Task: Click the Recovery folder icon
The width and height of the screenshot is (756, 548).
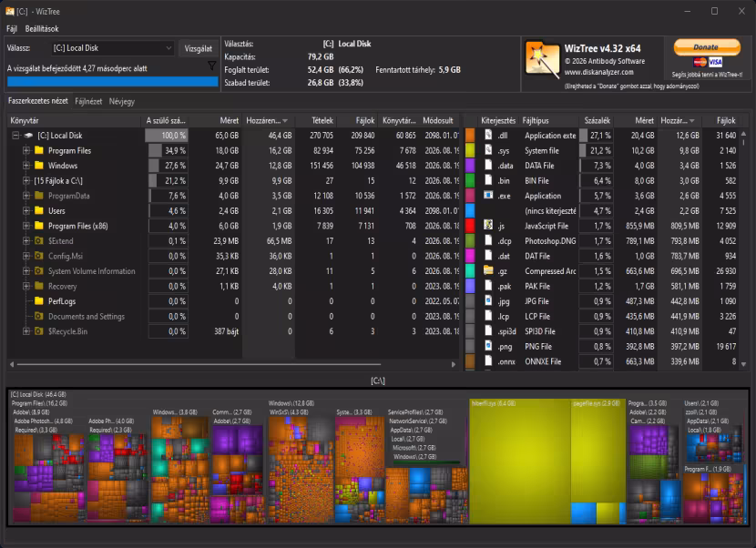Action: [39, 286]
